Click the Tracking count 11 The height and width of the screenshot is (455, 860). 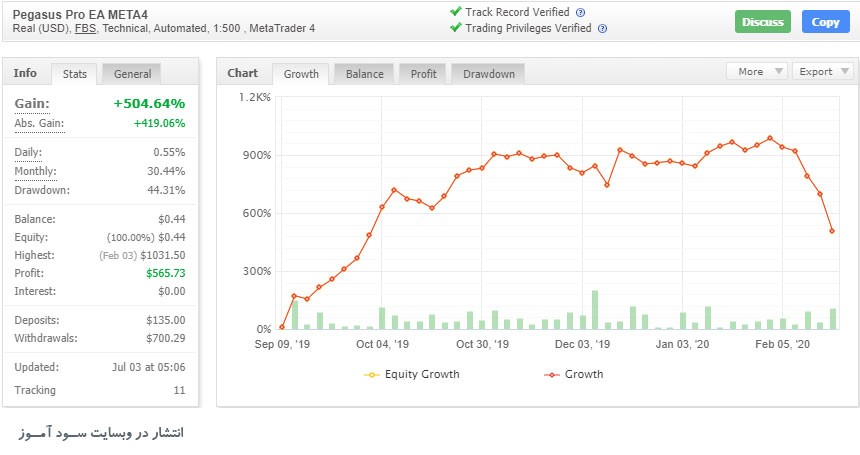coord(179,390)
